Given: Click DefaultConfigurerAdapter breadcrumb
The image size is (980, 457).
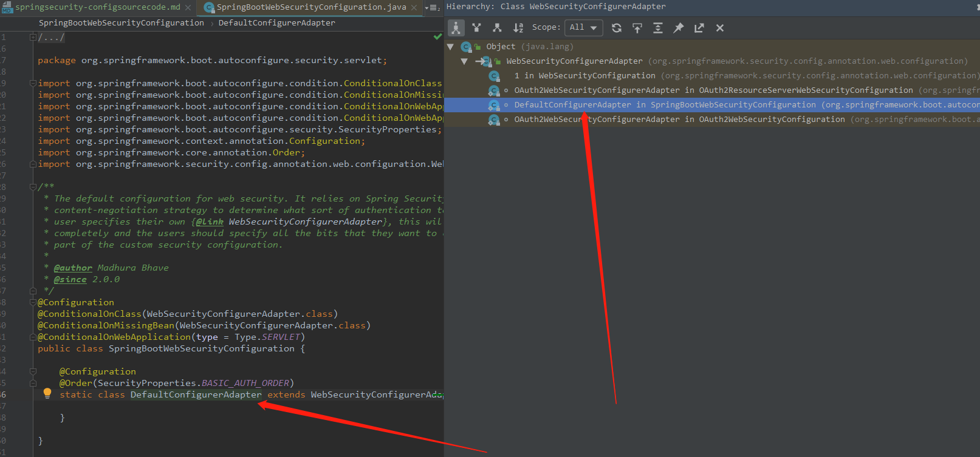Looking at the screenshot, I should (276, 23).
